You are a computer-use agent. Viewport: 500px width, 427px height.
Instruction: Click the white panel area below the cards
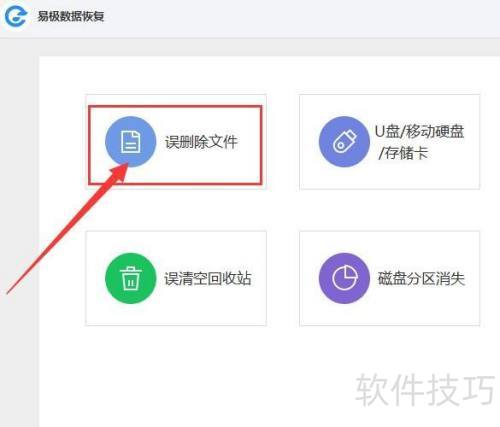(200, 377)
